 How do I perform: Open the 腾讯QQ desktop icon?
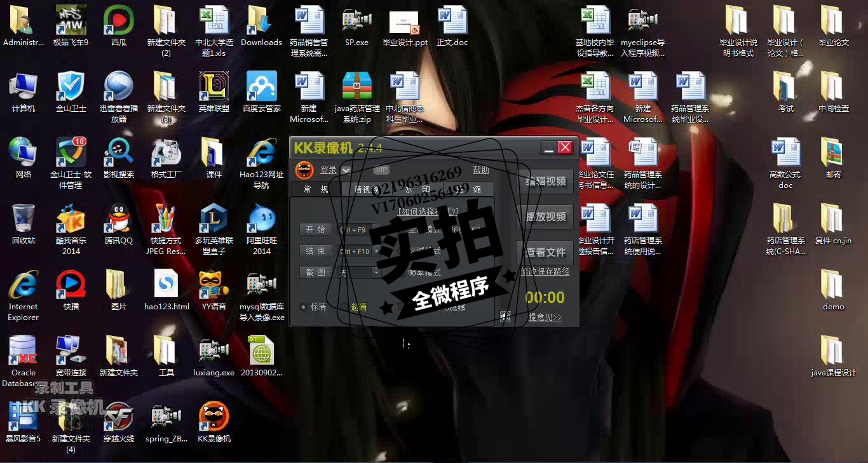coord(119,224)
